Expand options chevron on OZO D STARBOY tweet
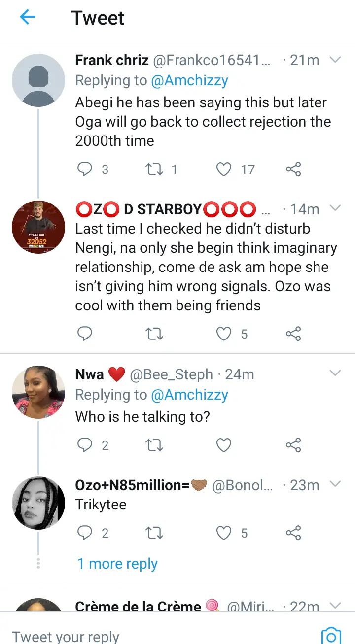 (335, 208)
